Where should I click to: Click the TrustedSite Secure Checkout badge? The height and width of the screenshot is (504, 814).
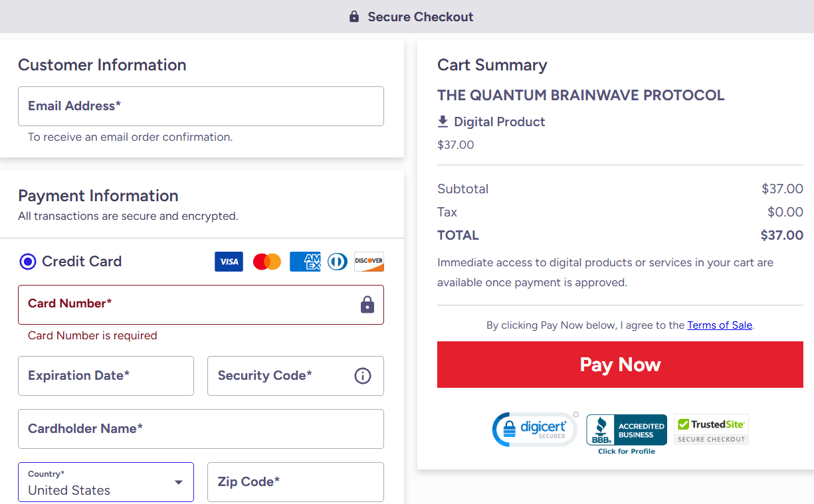tap(711, 429)
